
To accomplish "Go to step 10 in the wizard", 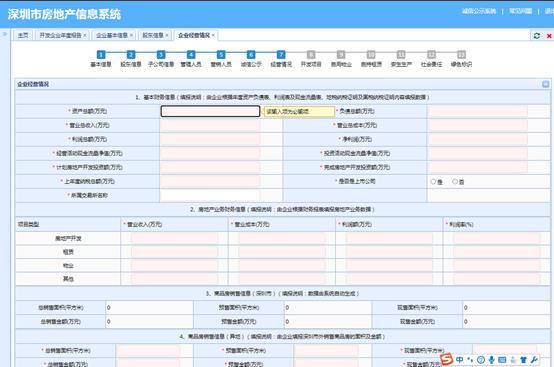I will point(371,59).
